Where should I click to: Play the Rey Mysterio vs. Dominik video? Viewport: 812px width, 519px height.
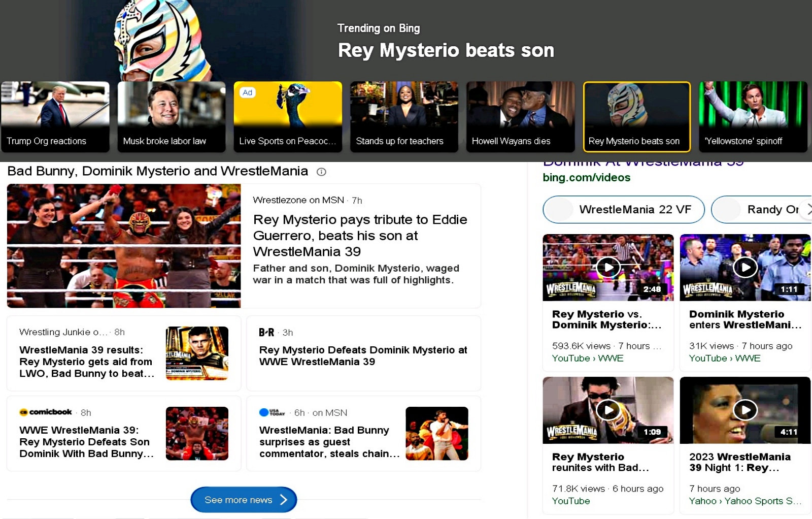[x=608, y=267]
